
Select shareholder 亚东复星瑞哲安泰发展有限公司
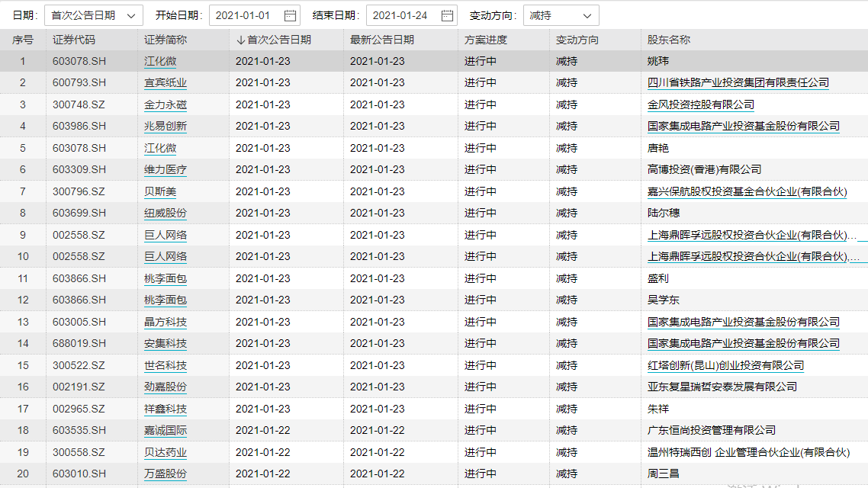click(x=722, y=387)
